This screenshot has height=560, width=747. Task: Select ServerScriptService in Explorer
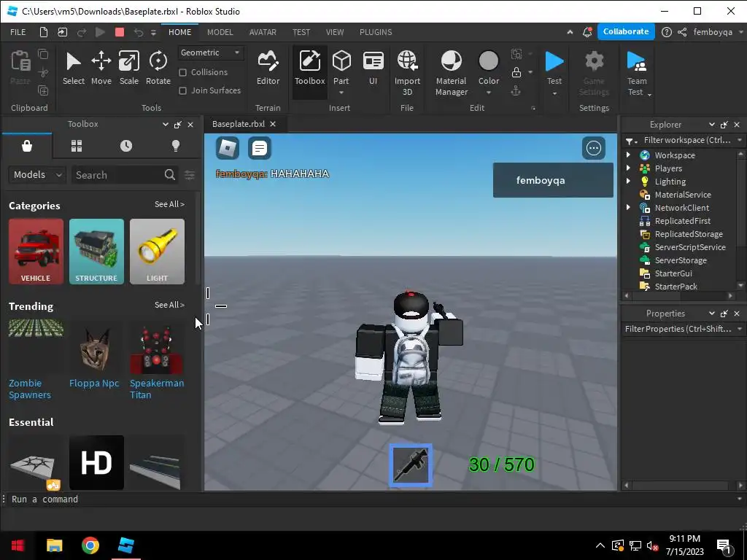(690, 246)
